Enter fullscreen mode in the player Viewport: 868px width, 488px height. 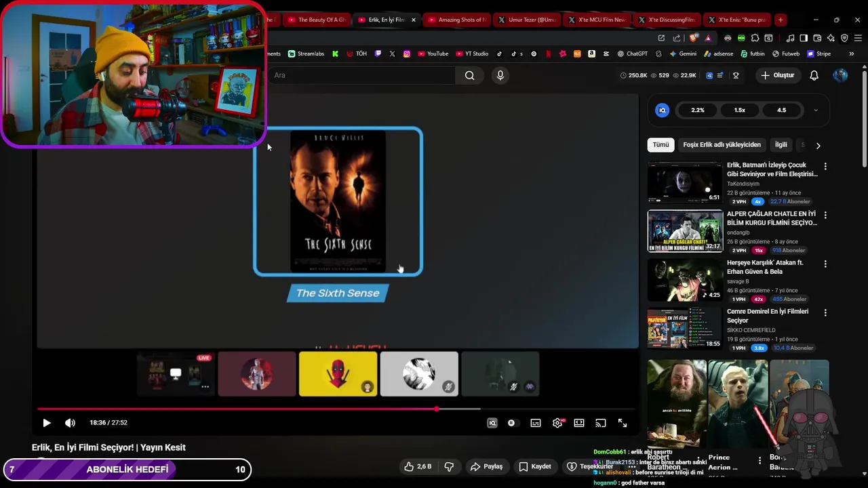623,423
